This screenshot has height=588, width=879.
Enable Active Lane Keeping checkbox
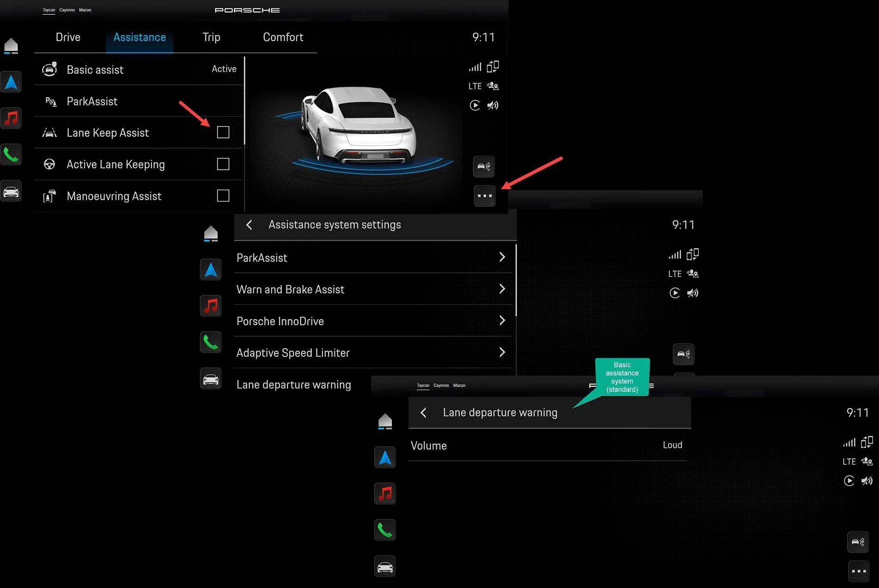223,164
